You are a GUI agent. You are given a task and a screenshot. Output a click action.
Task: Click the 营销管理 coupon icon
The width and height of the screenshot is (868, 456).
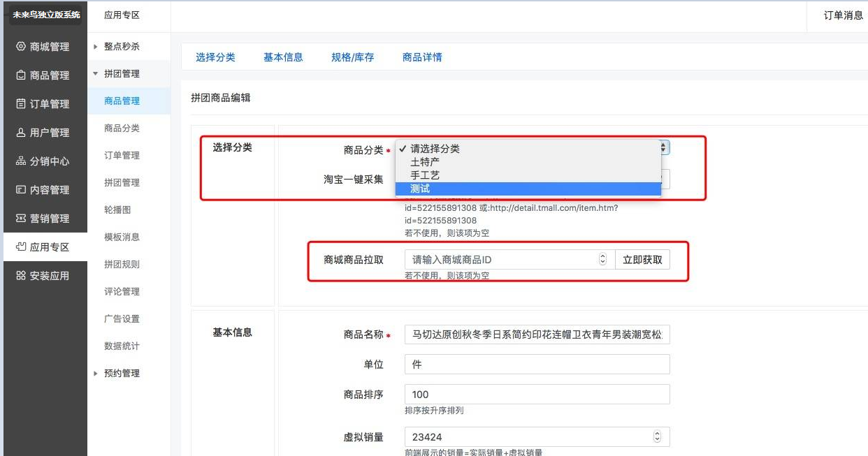(21, 219)
